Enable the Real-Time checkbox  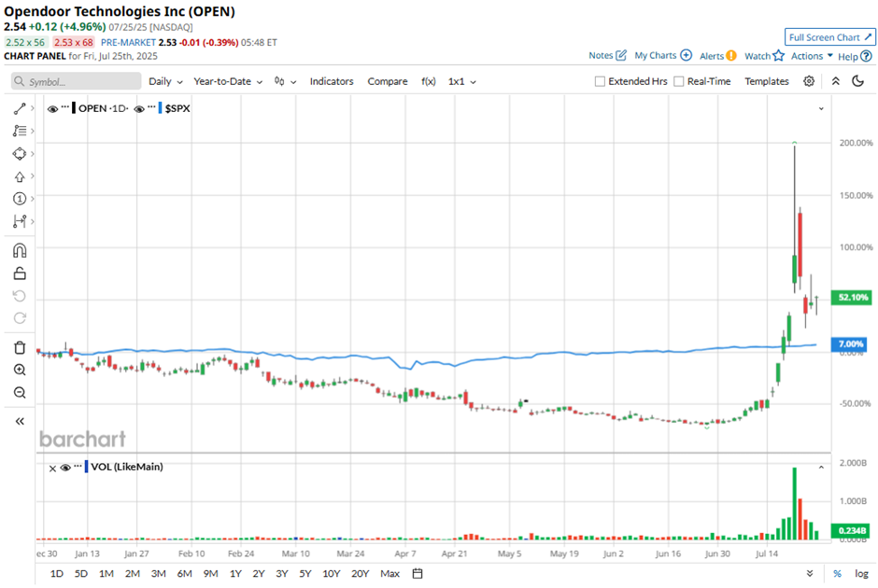(679, 82)
